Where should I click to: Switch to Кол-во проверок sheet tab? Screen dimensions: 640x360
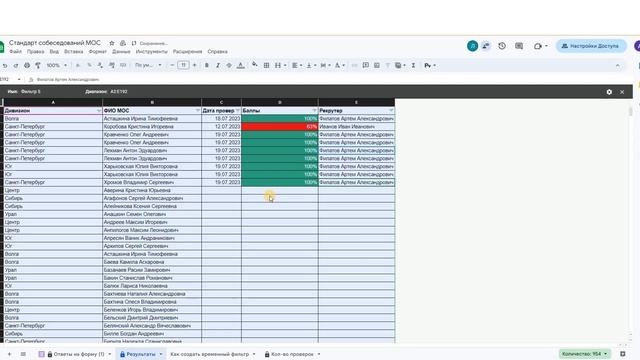click(293, 354)
